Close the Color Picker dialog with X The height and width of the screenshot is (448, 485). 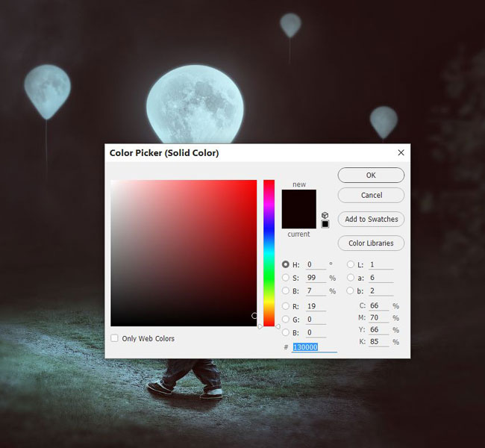click(x=401, y=152)
